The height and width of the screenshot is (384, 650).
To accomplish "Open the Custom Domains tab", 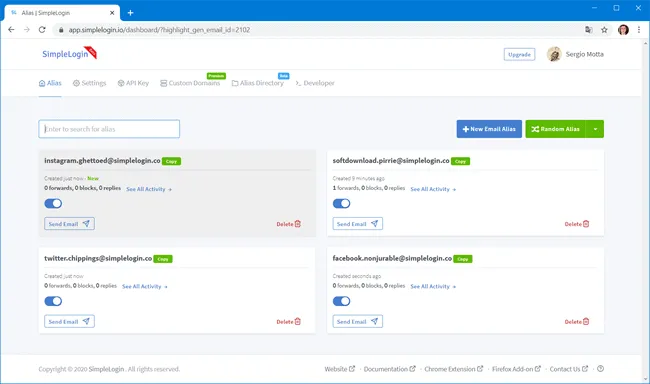I will click(190, 83).
